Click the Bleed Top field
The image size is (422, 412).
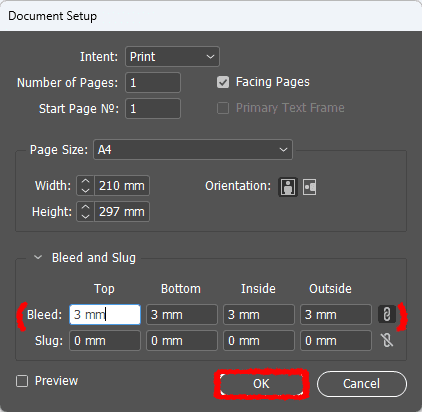(105, 314)
